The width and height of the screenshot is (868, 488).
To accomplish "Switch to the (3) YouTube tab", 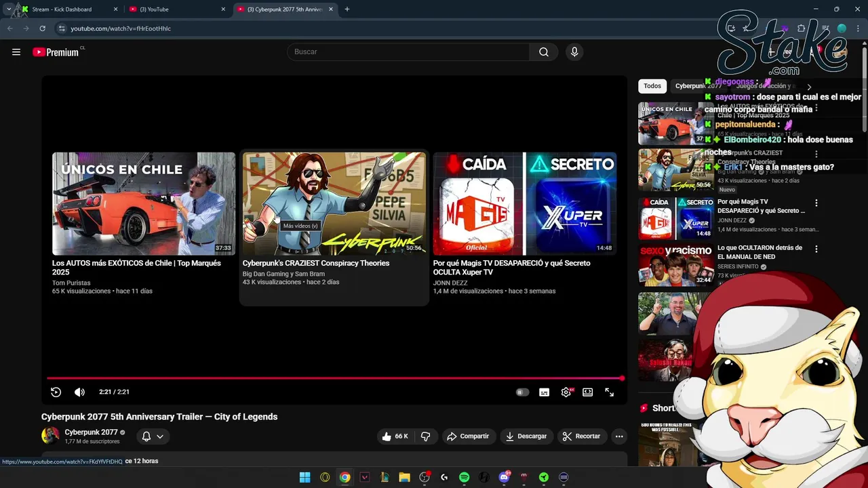I will click(x=176, y=9).
